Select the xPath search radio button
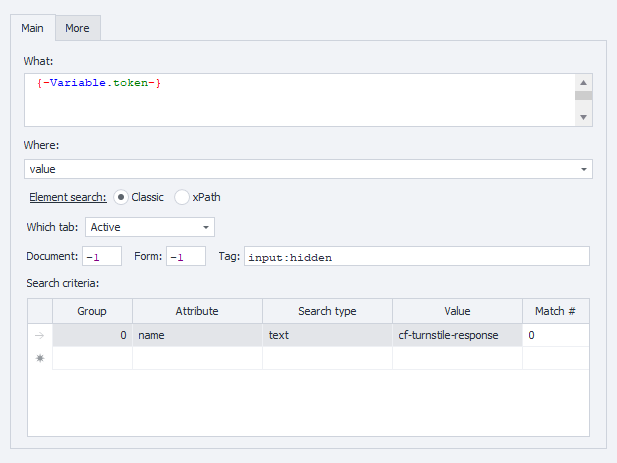 point(182,197)
